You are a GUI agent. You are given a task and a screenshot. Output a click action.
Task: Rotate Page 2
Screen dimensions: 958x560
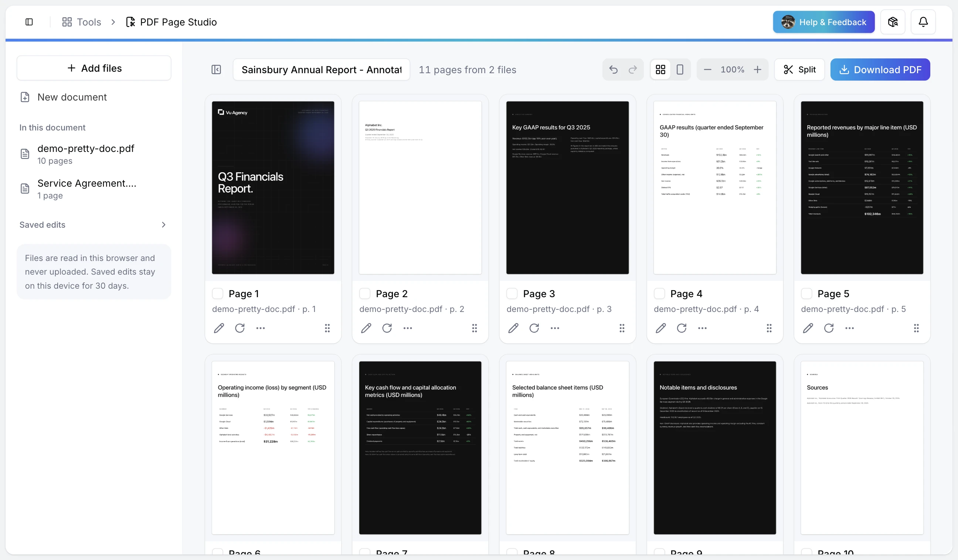[x=387, y=328]
